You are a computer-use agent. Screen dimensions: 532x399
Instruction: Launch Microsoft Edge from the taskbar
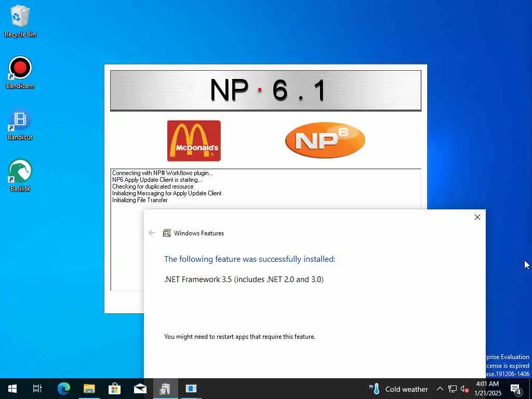tap(63, 389)
